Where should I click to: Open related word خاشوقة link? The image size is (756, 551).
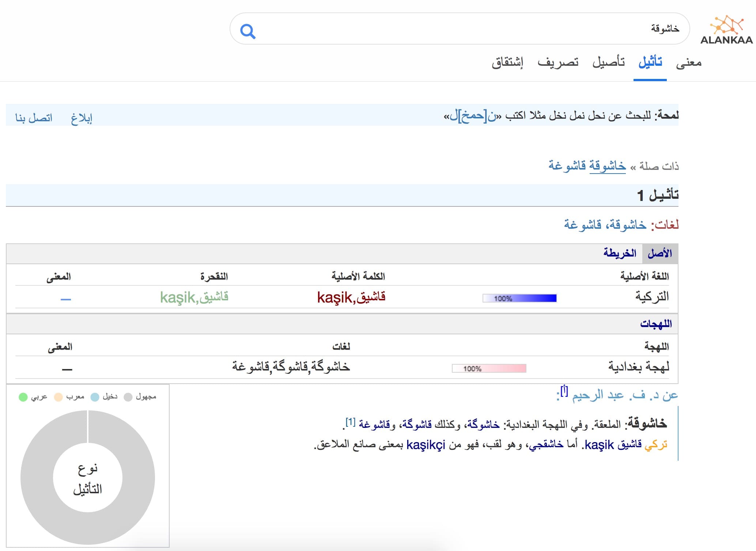[x=608, y=166]
